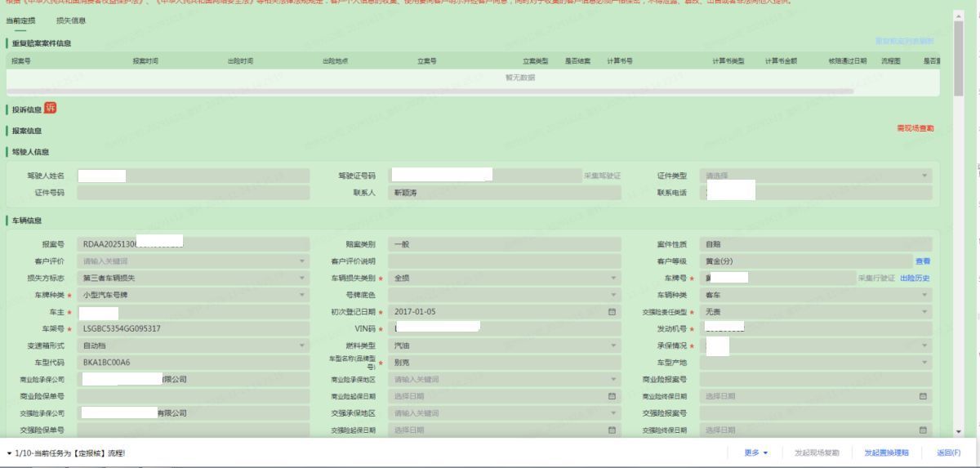Open the 交强险责任类型 dropdown
This screenshot has width=980, height=468.
tap(924, 312)
